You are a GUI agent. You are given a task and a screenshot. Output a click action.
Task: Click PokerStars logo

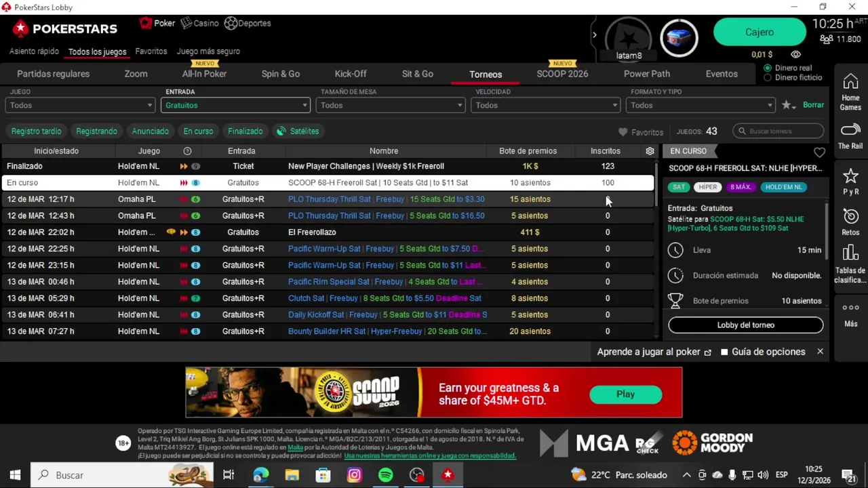coord(65,28)
